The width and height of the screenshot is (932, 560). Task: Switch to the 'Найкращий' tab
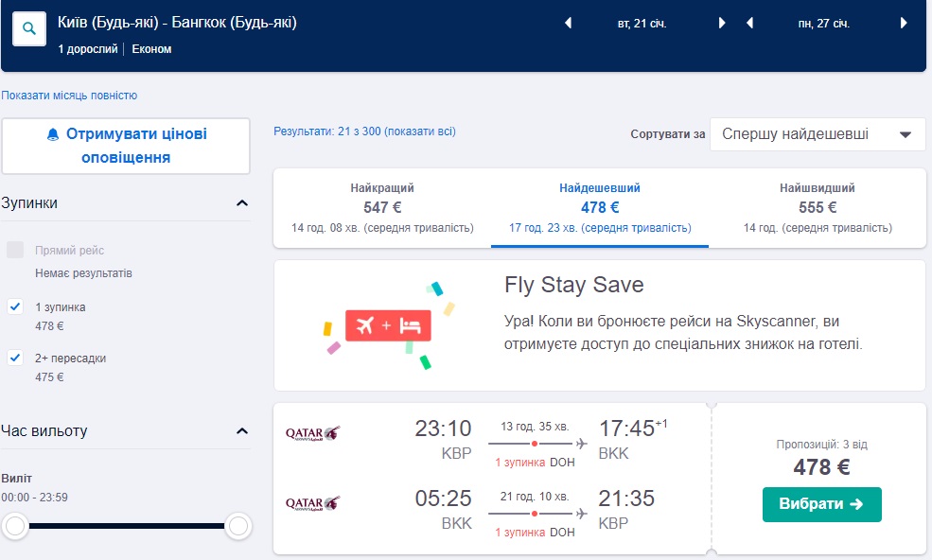tap(382, 207)
